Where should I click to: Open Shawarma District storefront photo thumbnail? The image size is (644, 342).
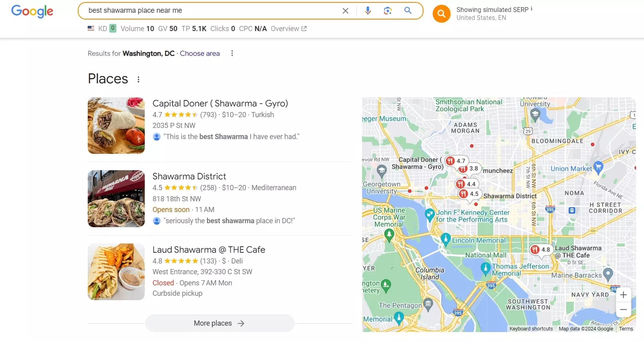click(x=116, y=199)
